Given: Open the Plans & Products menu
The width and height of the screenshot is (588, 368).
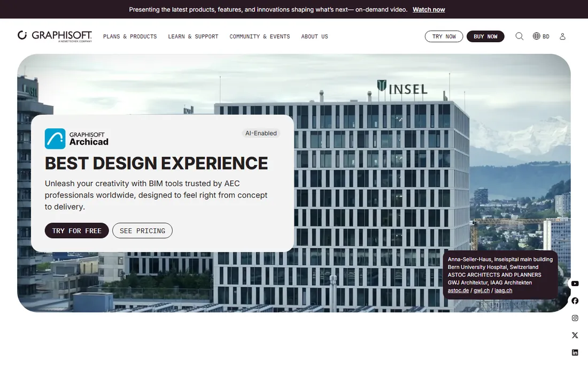Looking at the screenshot, I should click(130, 36).
